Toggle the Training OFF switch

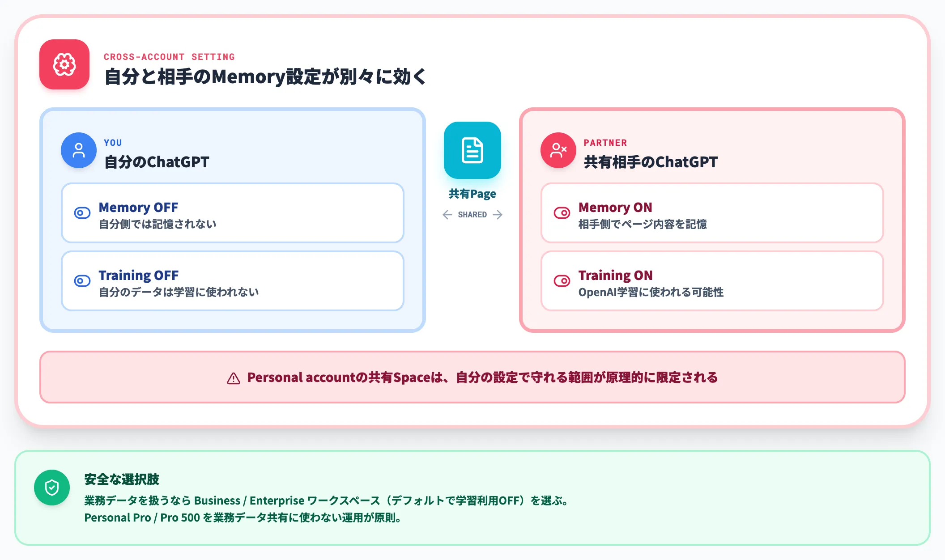click(x=82, y=281)
